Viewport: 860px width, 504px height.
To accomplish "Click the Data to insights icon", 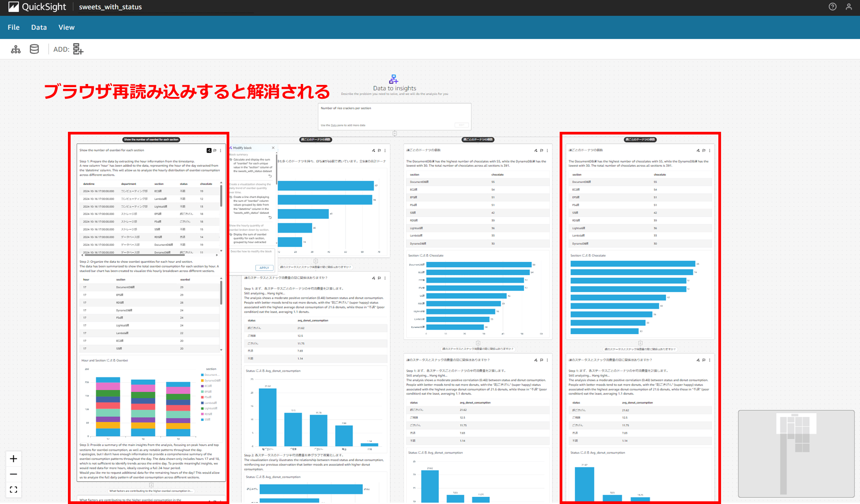I will pos(393,79).
